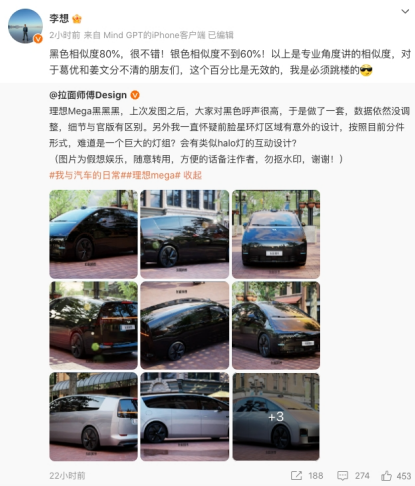This screenshot has height=486, width=415.
Task: Open the post options chevron menu
Action: [x=405, y=12]
